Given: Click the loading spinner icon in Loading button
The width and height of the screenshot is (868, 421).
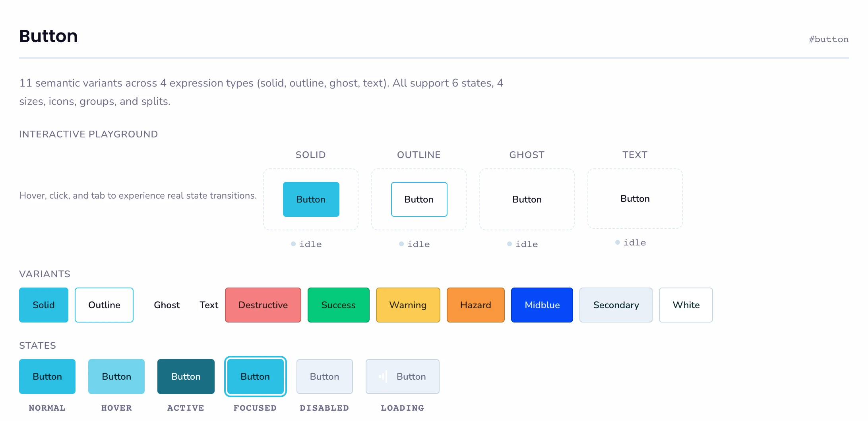Looking at the screenshot, I should (x=384, y=377).
